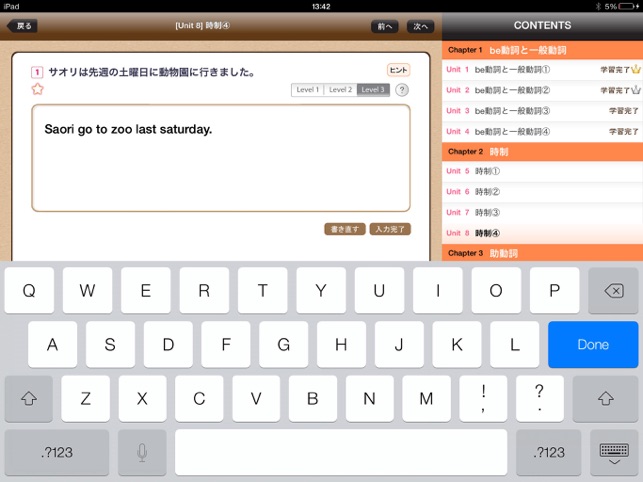This screenshot has width=643, height=482.
Task: Tap the crown icon on Unit 1 row
Action: pyautogui.click(x=636, y=69)
